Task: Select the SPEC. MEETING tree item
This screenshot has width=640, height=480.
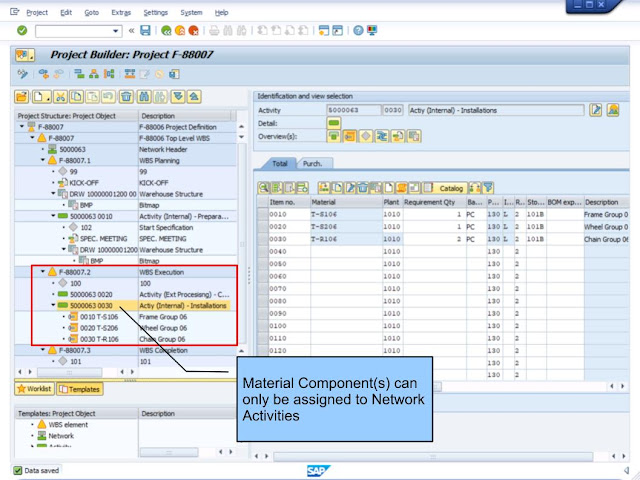Action: tap(103, 238)
